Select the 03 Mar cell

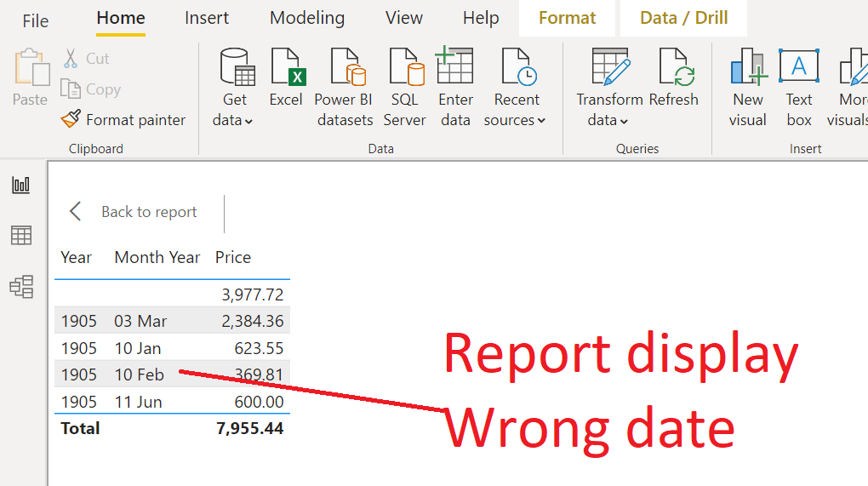[x=140, y=321]
